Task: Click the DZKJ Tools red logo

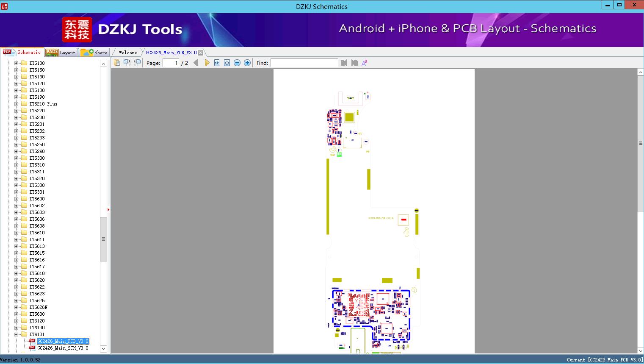Action: click(77, 30)
